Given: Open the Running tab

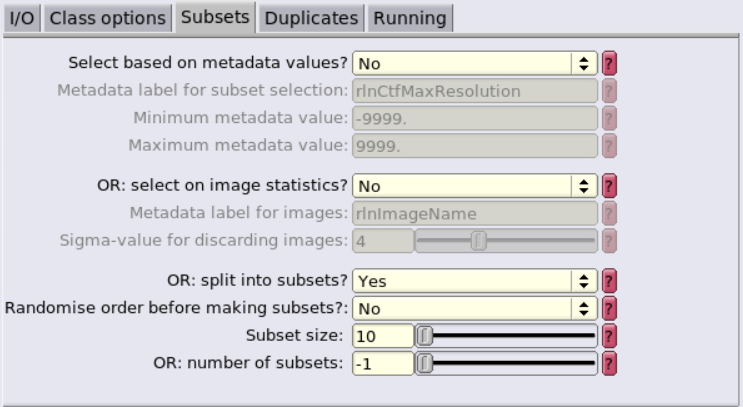Looking at the screenshot, I should (x=410, y=18).
